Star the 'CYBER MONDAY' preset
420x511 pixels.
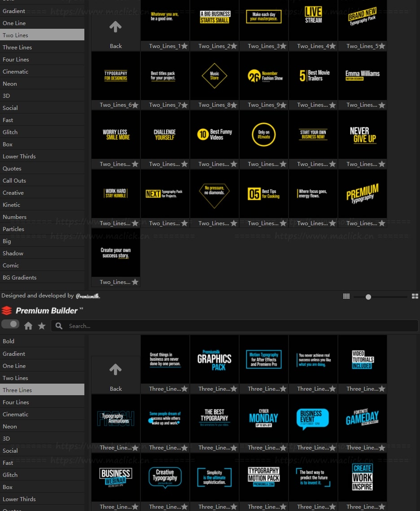point(283,448)
